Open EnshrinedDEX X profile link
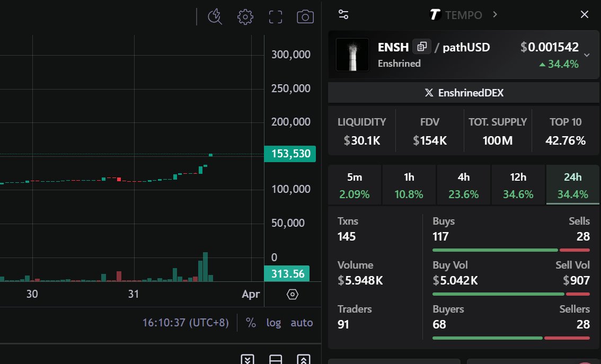This screenshot has width=601, height=364. tap(464, 93)
